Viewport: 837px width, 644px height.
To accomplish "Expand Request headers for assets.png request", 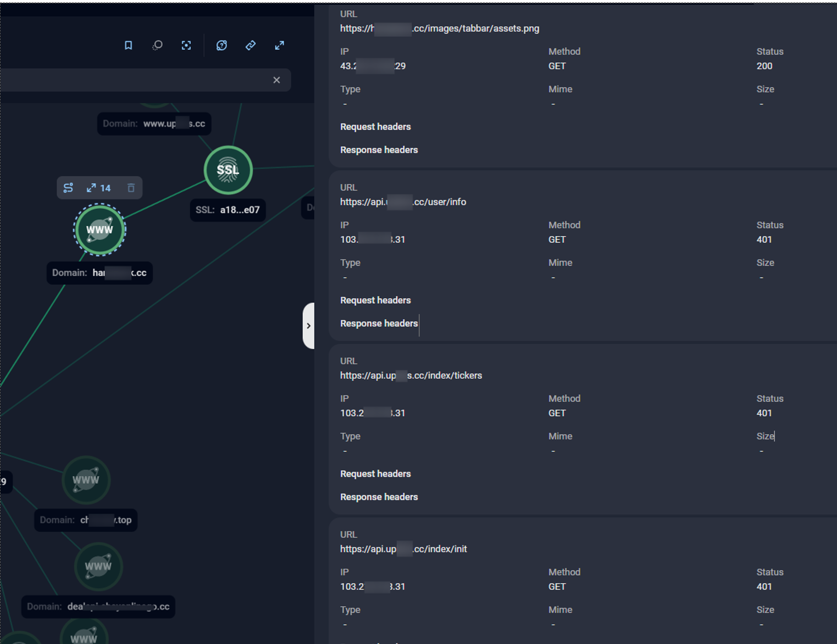I will coord(375,126).
